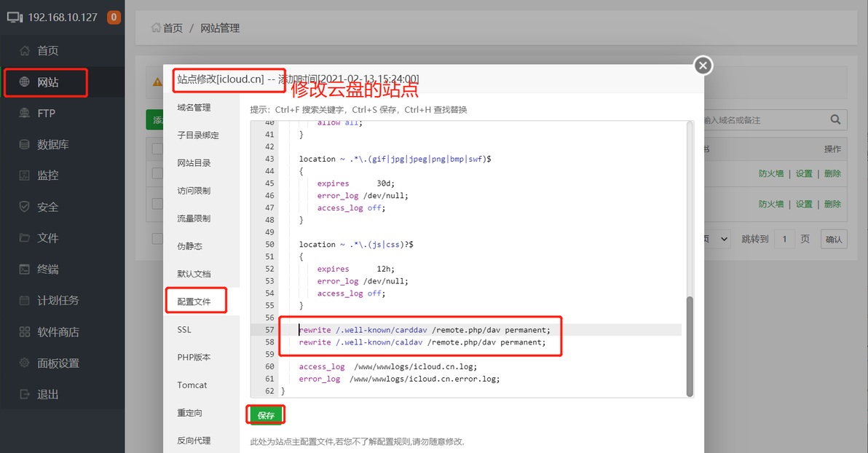Open the 数据库 database icon
The width and height of the screenshot is (868, 453).
coord(24,144)
